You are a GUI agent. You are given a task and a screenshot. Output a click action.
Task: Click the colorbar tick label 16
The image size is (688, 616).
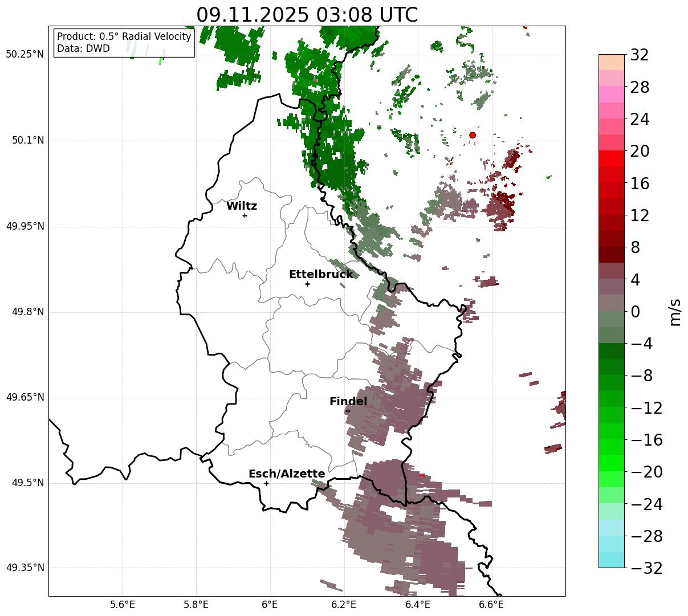tap(640, 183)
